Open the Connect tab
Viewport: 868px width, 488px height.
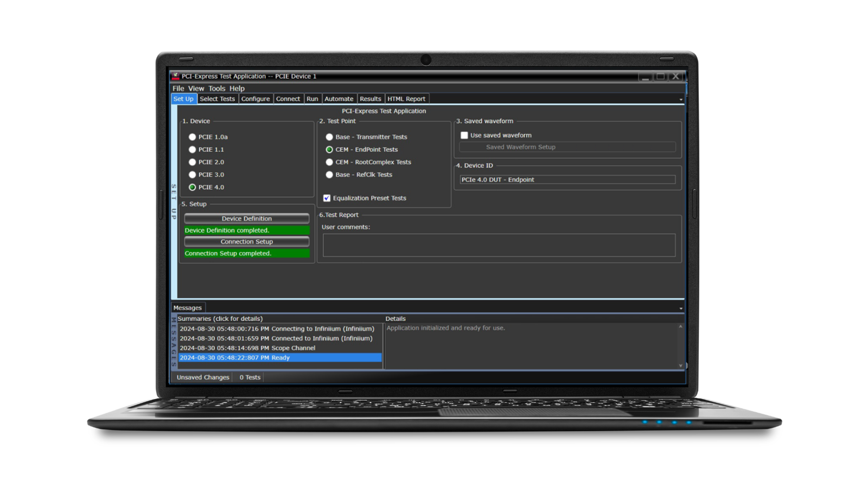click(x=288, y=99)
